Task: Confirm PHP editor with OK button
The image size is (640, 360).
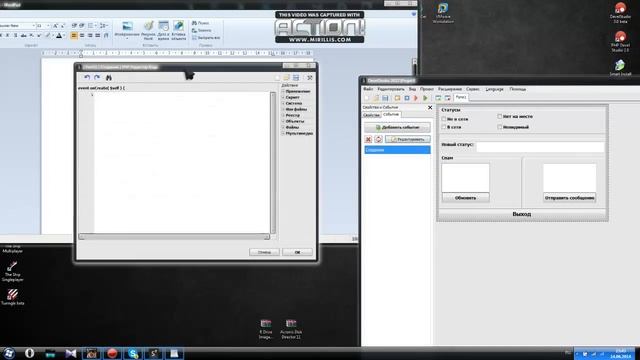Action: (x=297, y=252)
